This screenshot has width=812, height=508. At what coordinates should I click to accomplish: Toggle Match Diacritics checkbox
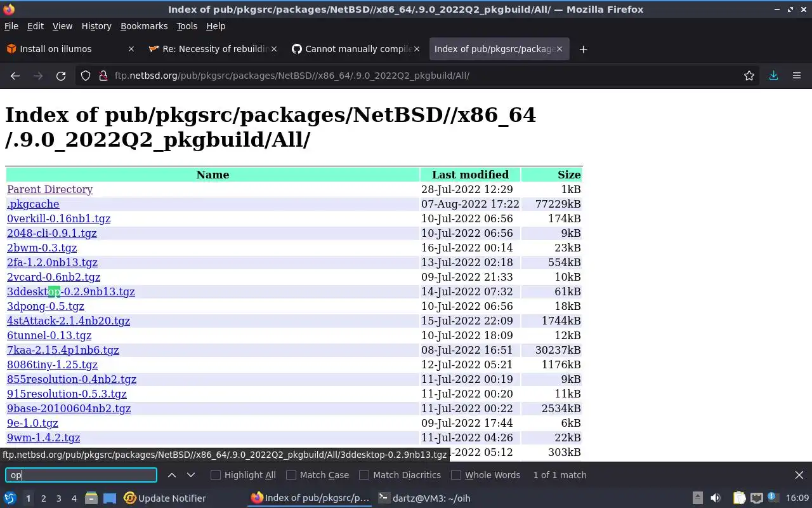[364, 475]
